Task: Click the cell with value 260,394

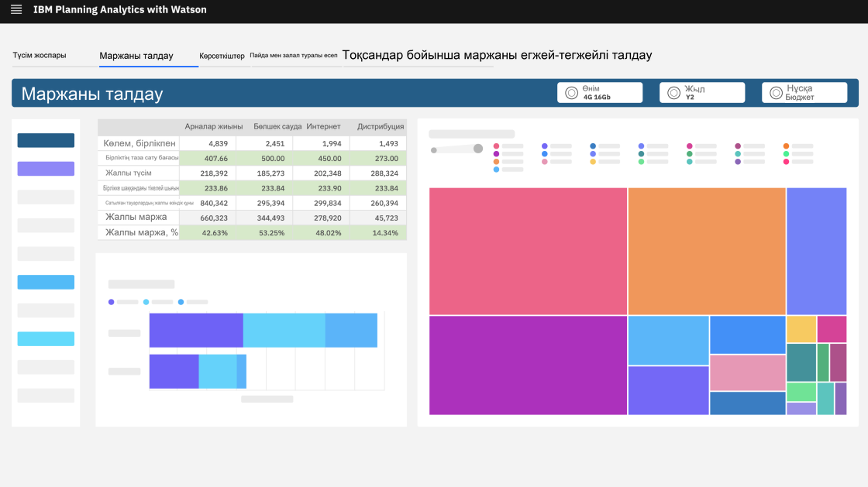Action: [379, 203]
